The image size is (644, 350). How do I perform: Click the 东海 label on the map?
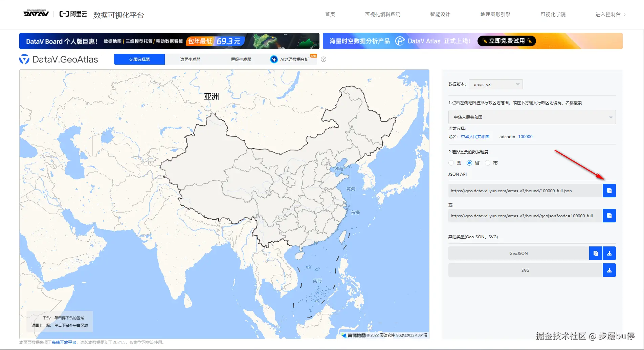point(355,212)
